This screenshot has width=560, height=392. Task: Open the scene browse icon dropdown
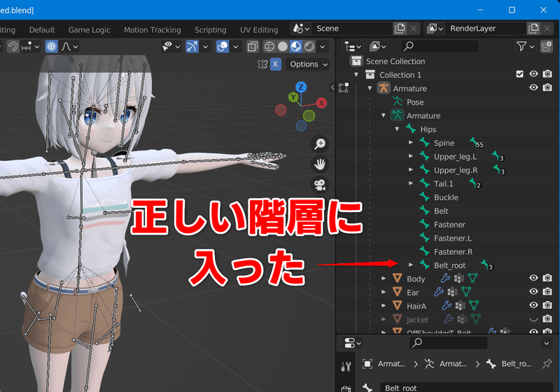coord(301,28)
